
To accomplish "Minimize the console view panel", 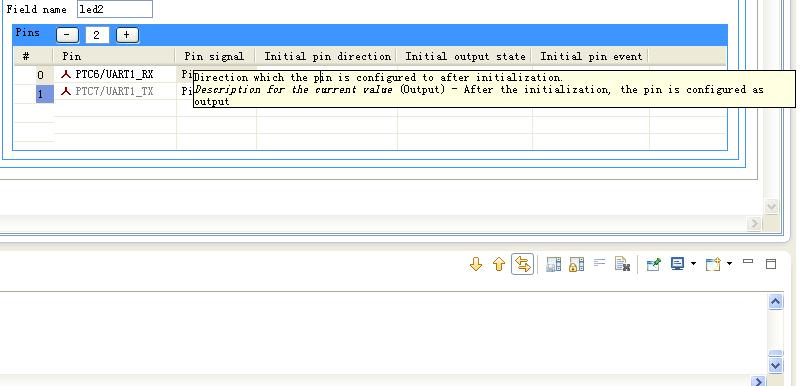I will tap(748, 262).
